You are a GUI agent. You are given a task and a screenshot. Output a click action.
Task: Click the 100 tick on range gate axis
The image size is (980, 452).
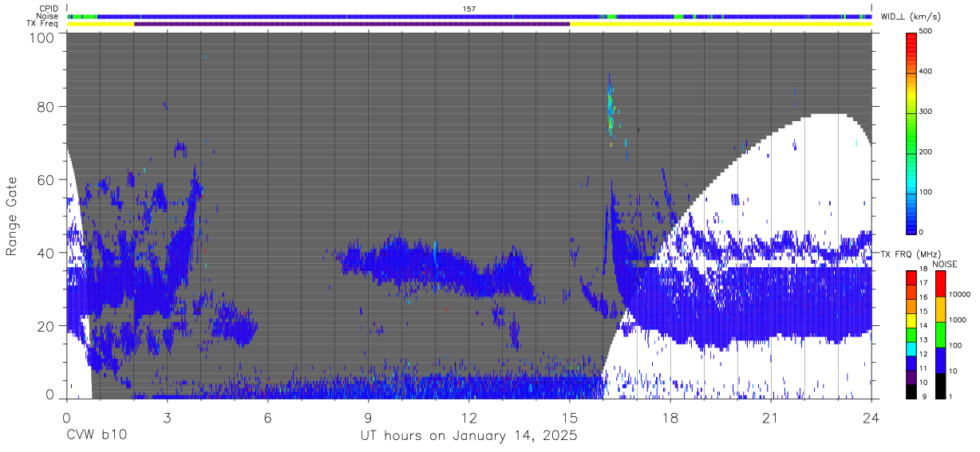pyautogui.click(x=42, y=38)
